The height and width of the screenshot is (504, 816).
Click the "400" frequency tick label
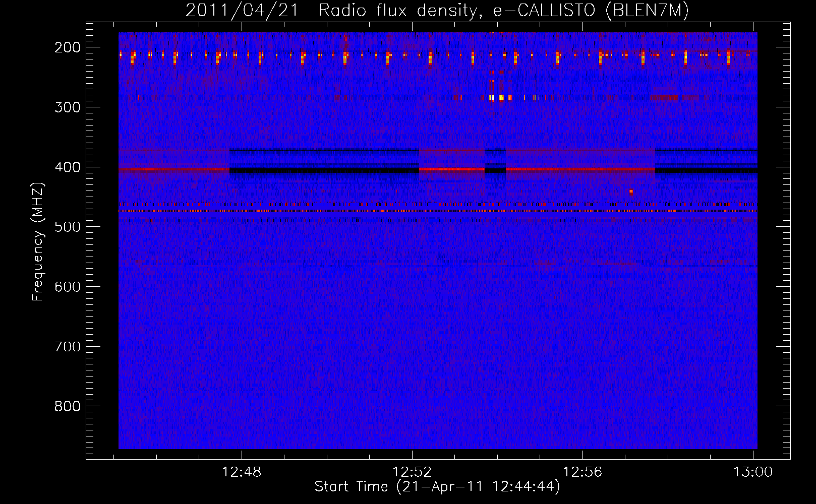(68, 167)
